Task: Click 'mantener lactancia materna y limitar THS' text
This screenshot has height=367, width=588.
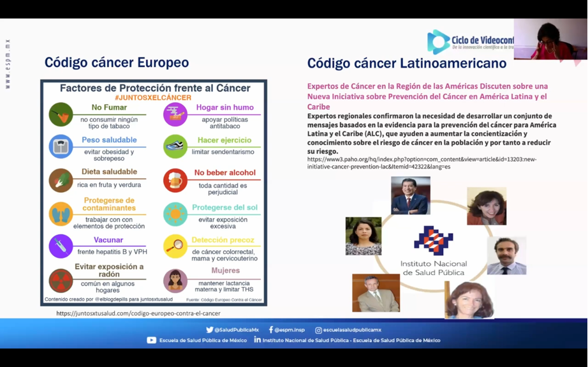Action: click(224, 287)
